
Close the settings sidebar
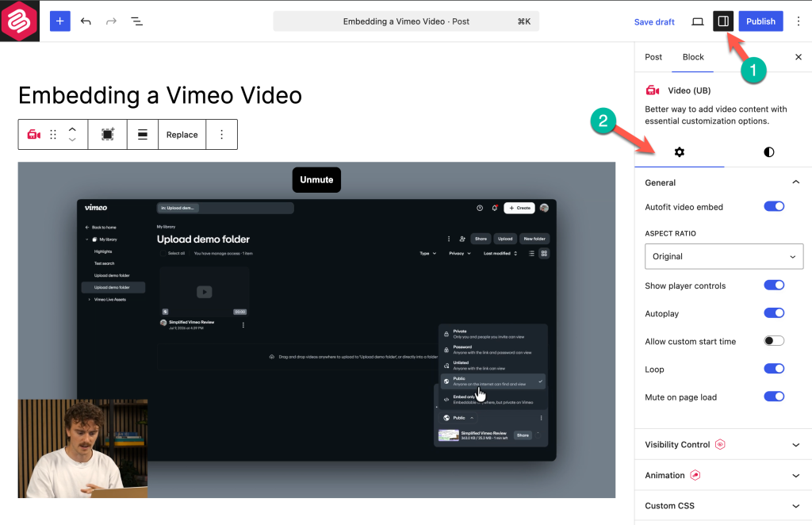(798, 57)
